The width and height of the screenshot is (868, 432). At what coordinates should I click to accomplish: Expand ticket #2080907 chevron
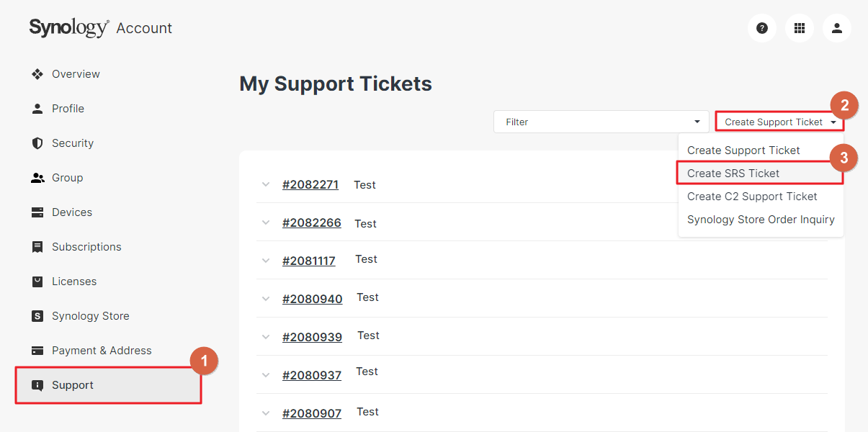266,413
